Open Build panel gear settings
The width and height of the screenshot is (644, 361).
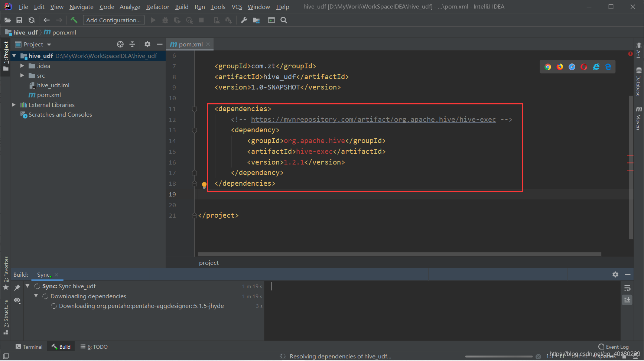pos(615,274)
